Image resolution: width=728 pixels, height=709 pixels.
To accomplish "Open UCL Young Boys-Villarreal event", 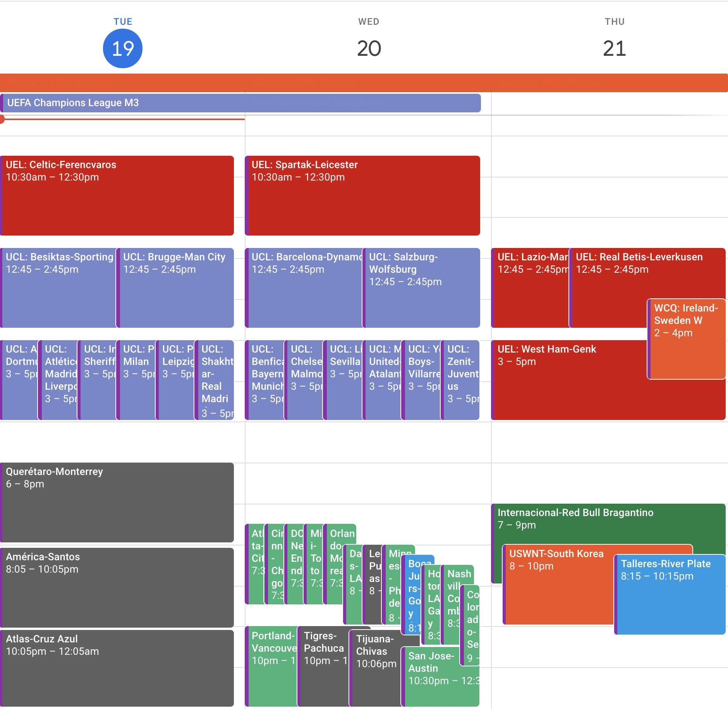I will click(x=421, y=380).
